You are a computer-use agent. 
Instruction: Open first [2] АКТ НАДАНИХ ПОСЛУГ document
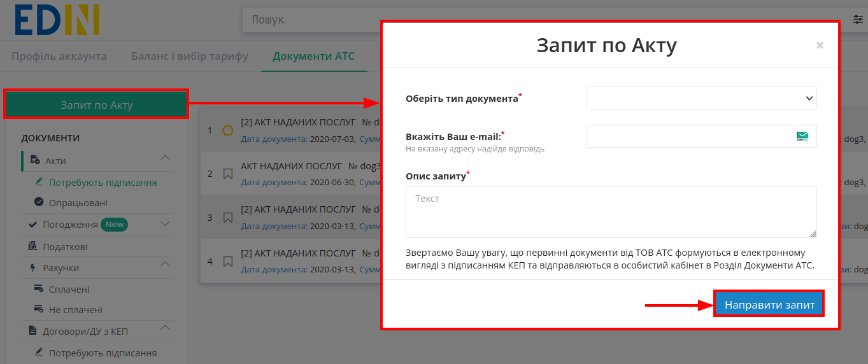[x=298, y=121]
